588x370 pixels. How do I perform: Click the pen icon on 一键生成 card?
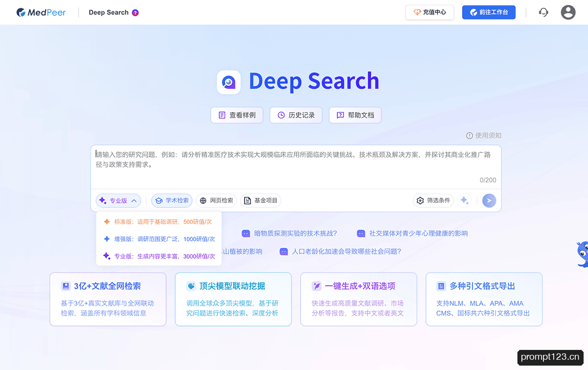point(317,286)
